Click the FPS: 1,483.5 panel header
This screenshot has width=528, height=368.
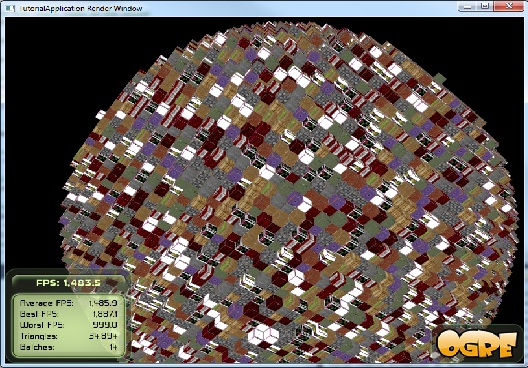(68, 283)
